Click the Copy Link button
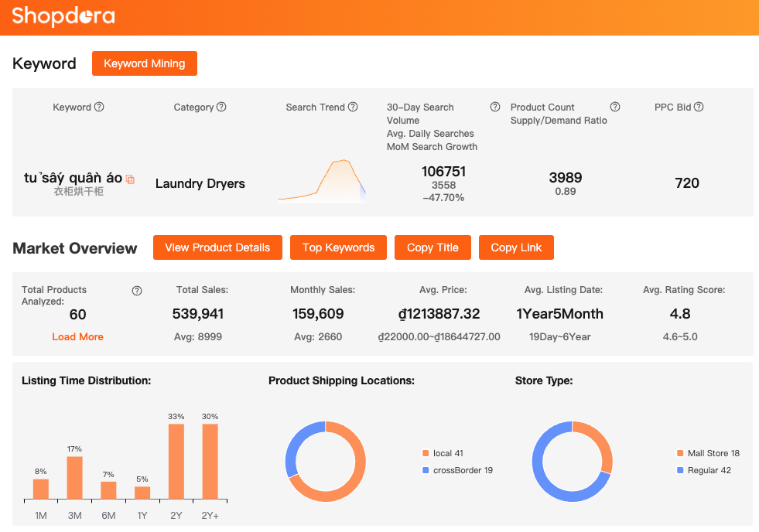Screen dimensions: 759x532 click(x=516, y=247)
